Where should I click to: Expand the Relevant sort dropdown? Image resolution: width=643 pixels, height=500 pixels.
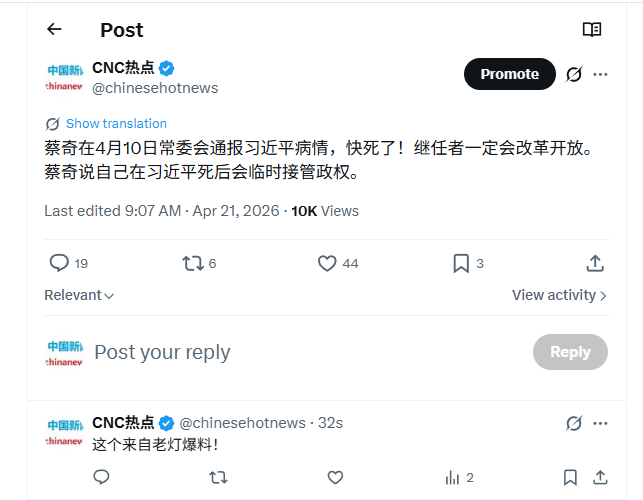pos(79,295)
